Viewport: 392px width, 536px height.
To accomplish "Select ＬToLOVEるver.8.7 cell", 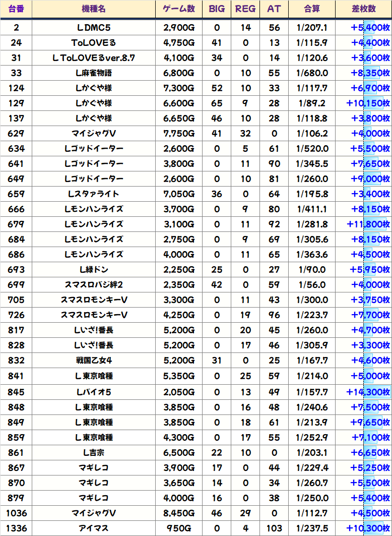I will [x=94, y=58].
